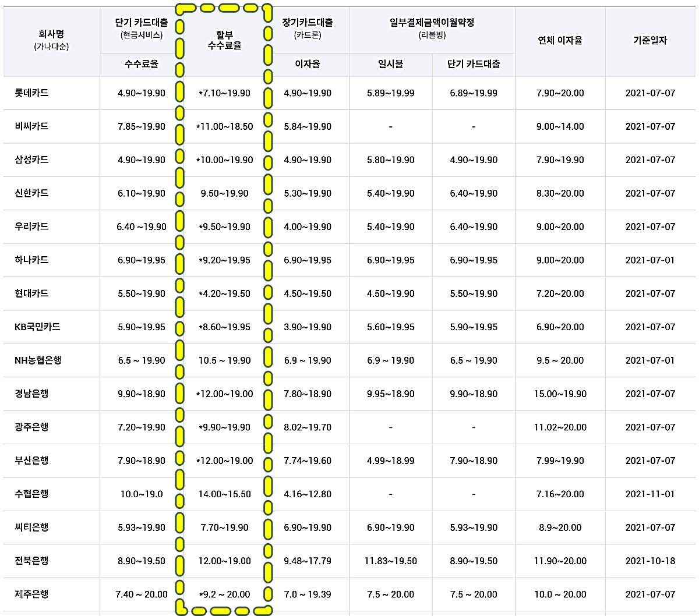
Task: Click 우리카드 card loan rate 4.00~19.90
Action: [308, 226]
